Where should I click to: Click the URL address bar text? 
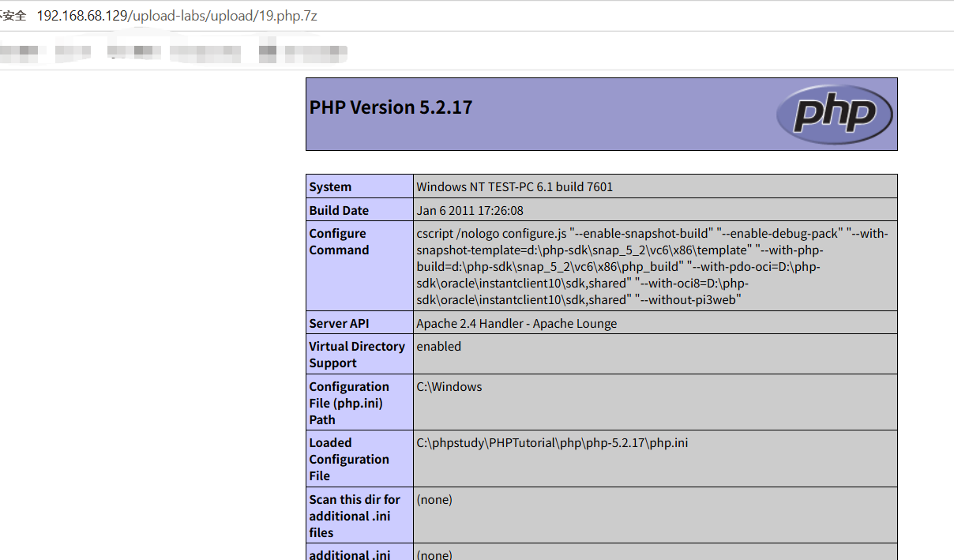tap(177, 15)
